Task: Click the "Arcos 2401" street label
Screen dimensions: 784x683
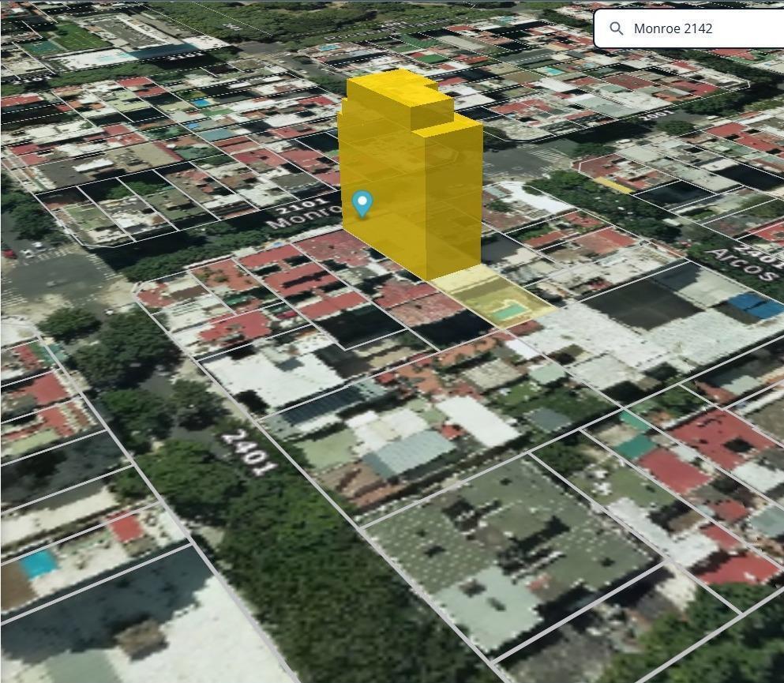Action: pos(745,262)
